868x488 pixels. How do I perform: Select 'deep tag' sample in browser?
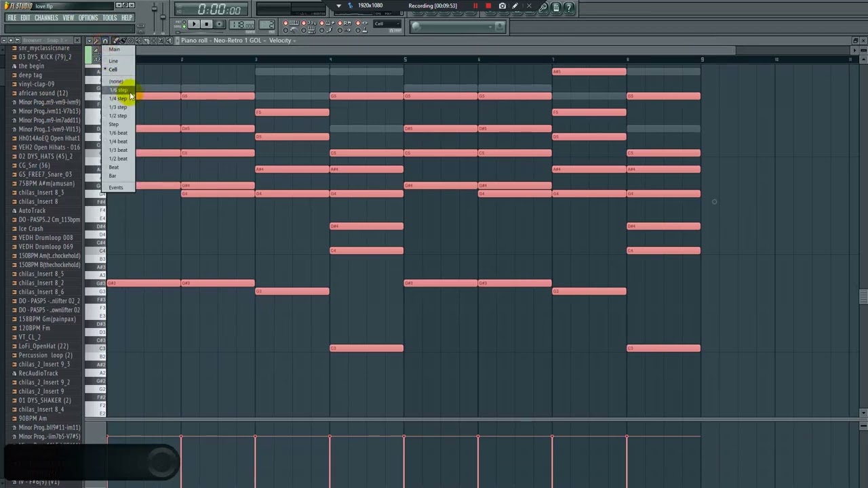tap(30, 75)
